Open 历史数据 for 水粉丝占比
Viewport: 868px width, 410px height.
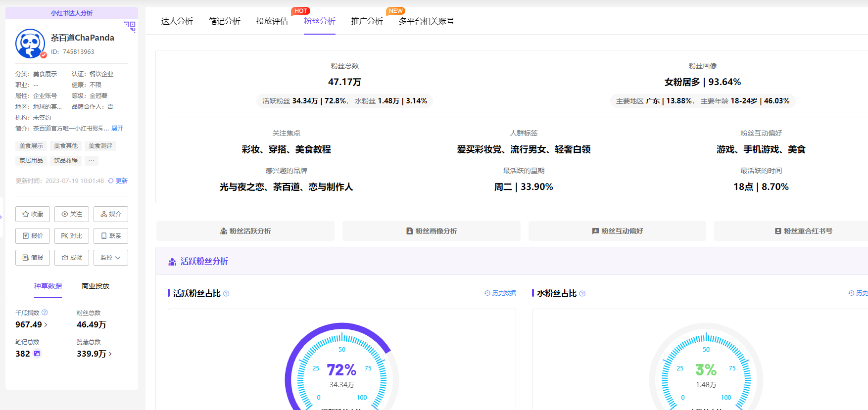858,293
